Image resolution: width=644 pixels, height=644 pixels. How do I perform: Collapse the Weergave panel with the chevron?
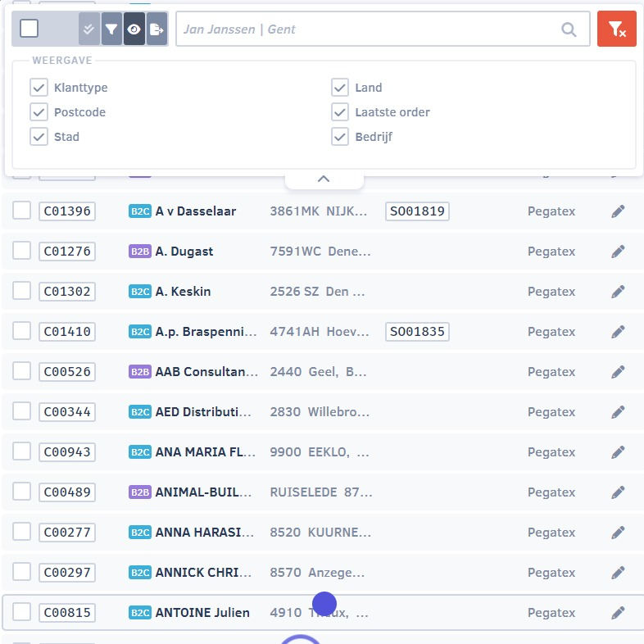click(x=324, y=179)
